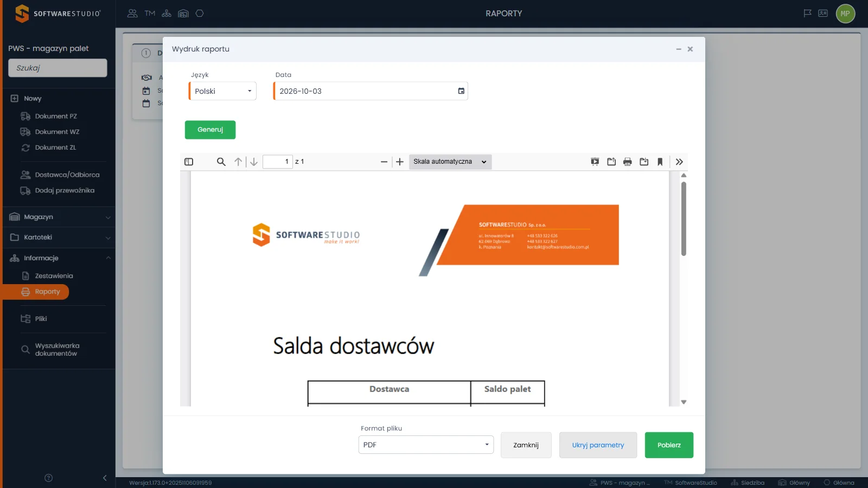The height and width of the screenshot is (488, 868).
Task: Toggle the PDF viewer sidebar
Action: pos(189,162)
